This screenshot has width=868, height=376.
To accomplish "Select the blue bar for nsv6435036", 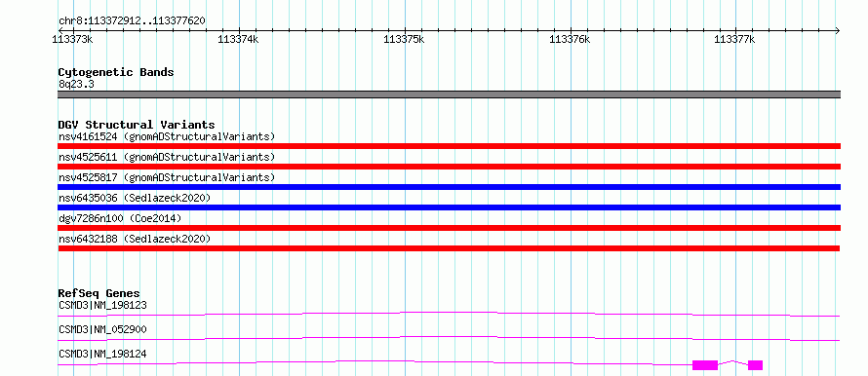I will (x=449, y=207).
